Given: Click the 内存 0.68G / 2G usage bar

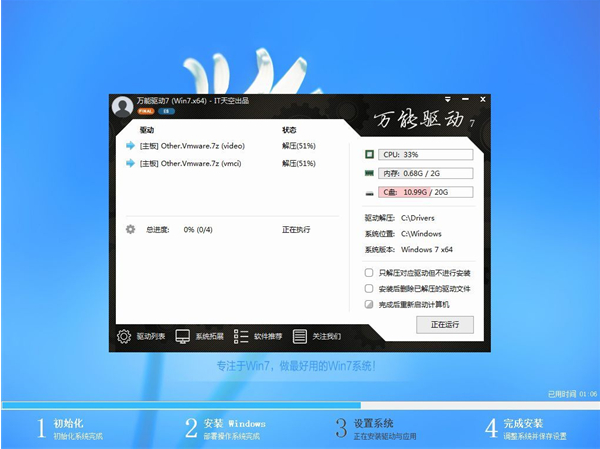Looking at the screenshot, I should (426, 173).
